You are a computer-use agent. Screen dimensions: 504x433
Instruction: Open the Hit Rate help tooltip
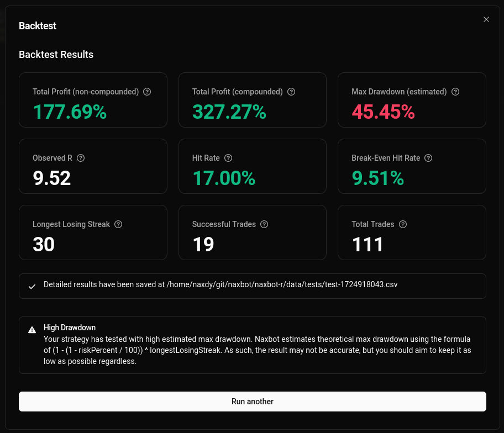pos(228,158)
